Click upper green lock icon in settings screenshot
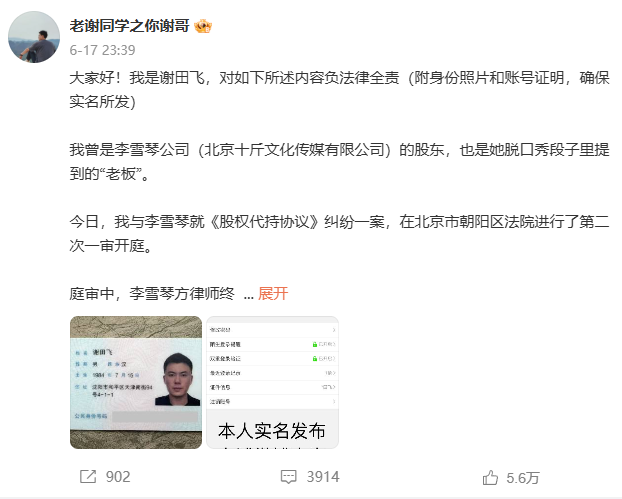Image resolution: width=622 pixels, height=499 pixels. [315, 344]
